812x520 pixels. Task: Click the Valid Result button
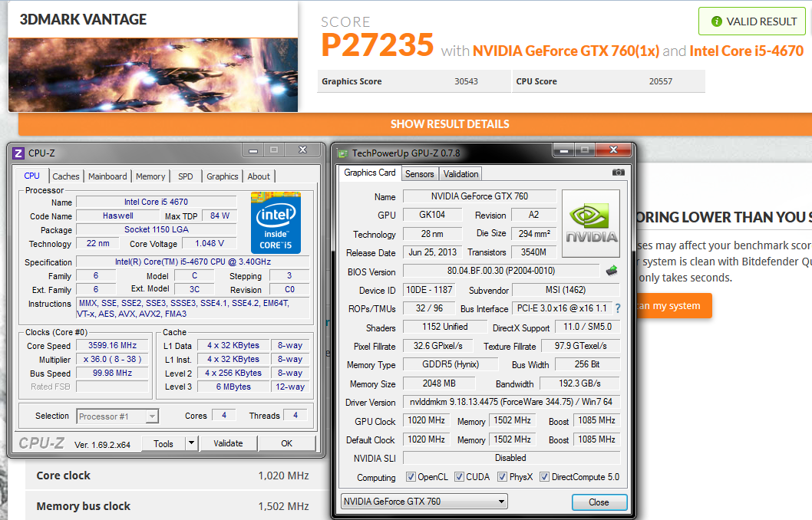752,21
